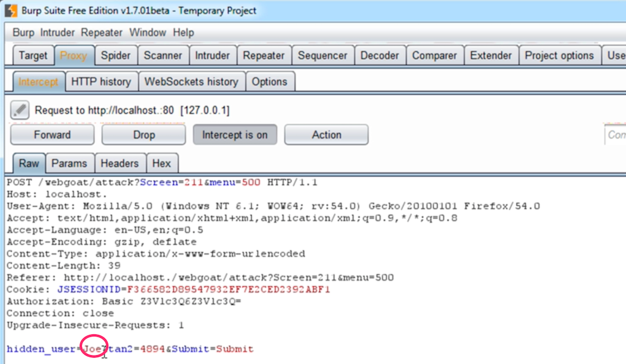Viewport: 626px width, 364px height.
Task: Click the Connection: close line
Action: (60, 313)
